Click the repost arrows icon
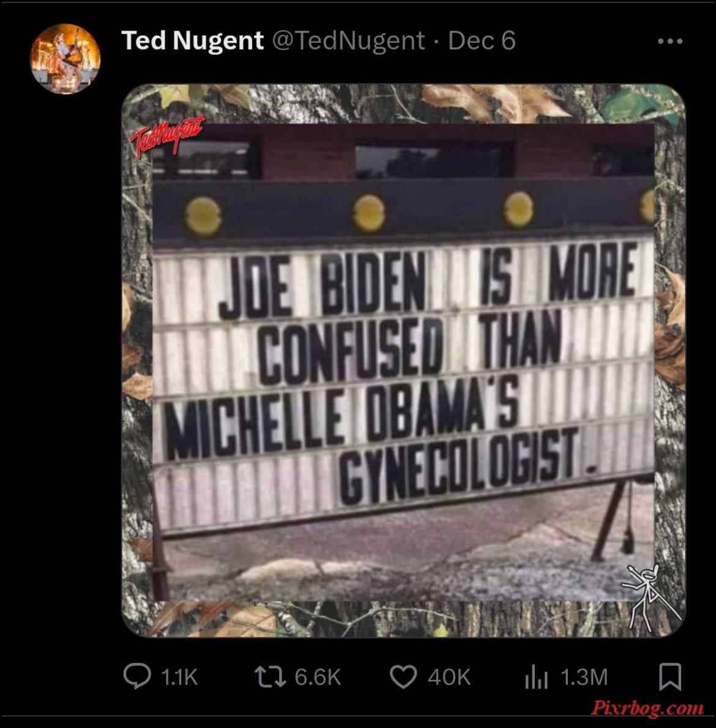 click(x=270, y=677)
